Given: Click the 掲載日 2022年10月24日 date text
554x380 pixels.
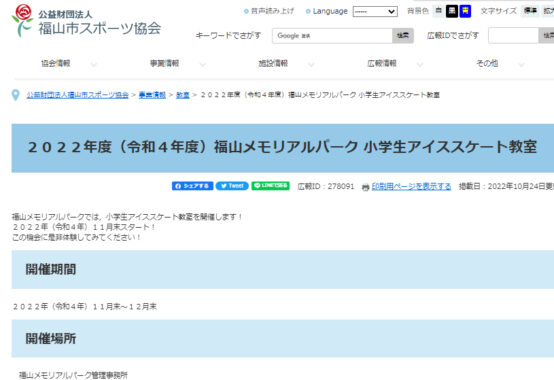Looking at the screenshot, I should [x=506, y=186].
